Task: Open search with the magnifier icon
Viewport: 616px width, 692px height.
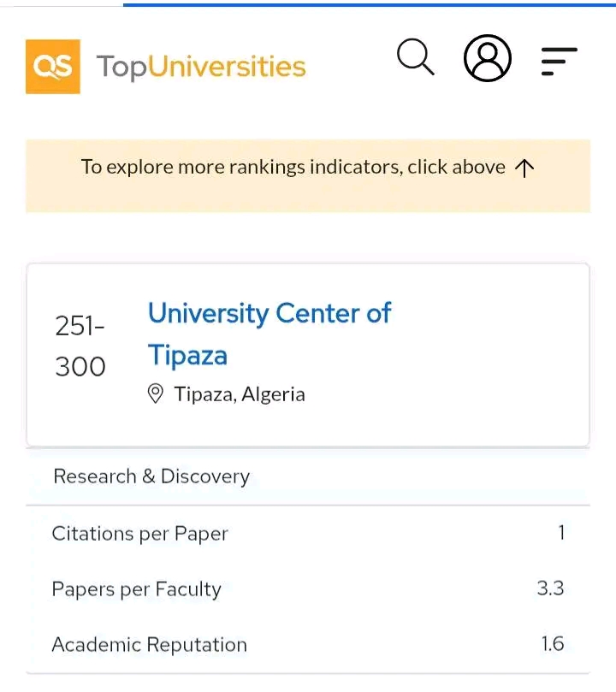Action: (x=416, y=58)
